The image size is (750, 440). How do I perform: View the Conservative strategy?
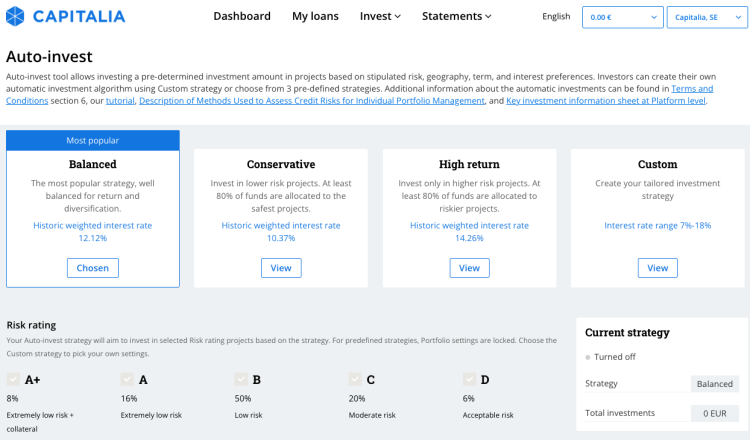[281, 268]
